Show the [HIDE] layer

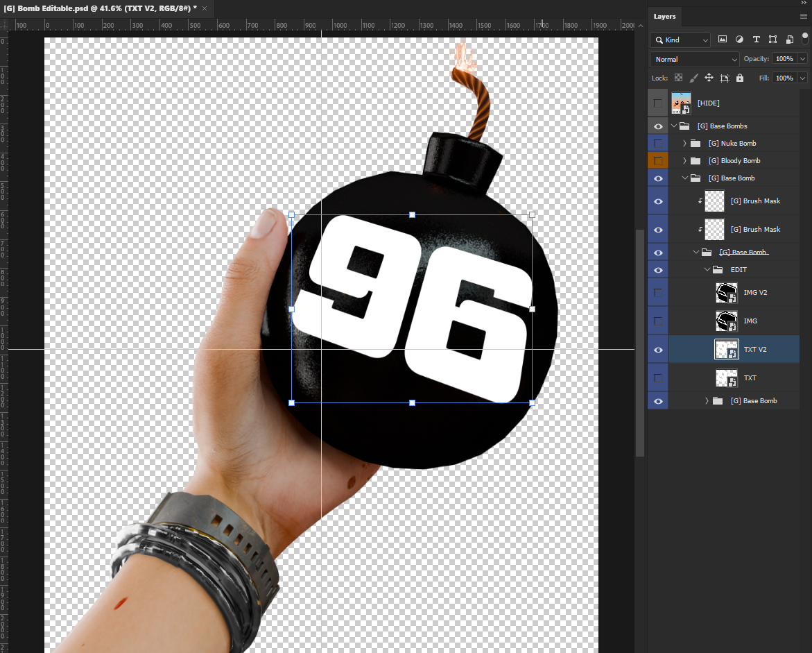point(657,103)
